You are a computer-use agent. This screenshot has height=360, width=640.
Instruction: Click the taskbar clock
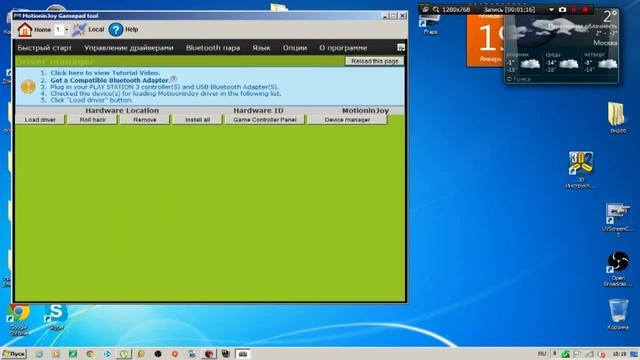tap(620, 354)
